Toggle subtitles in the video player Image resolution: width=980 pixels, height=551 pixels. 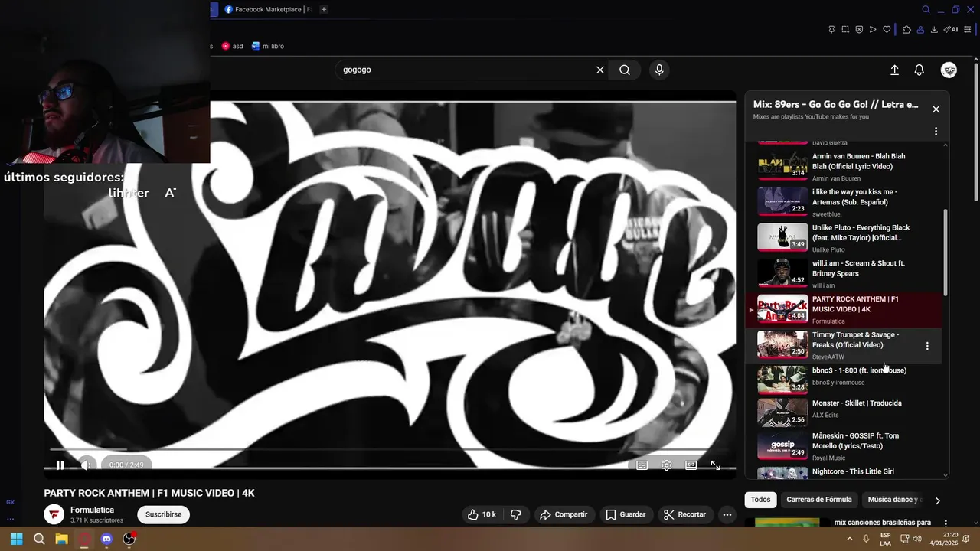(642, 465)
